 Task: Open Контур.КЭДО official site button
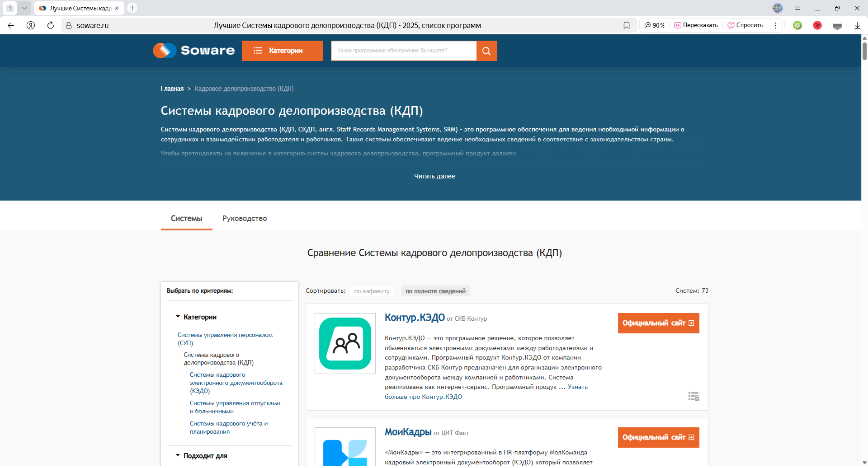pos(658,323)
